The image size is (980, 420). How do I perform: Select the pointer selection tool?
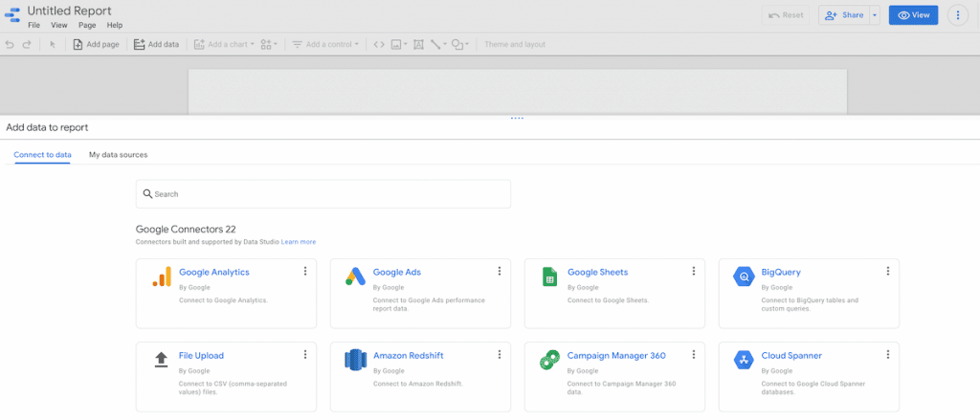click(53, 44)
